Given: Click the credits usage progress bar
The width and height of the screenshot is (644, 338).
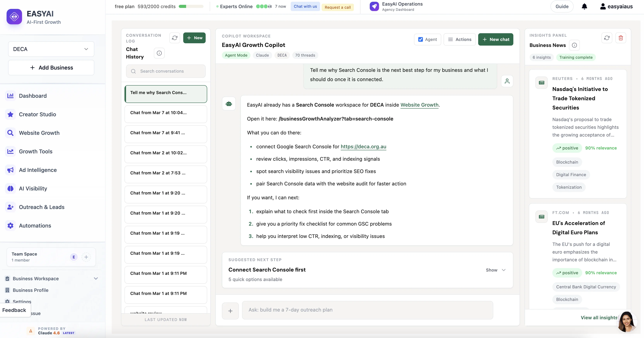Looking at the screenshot, I should pos(191,7).
